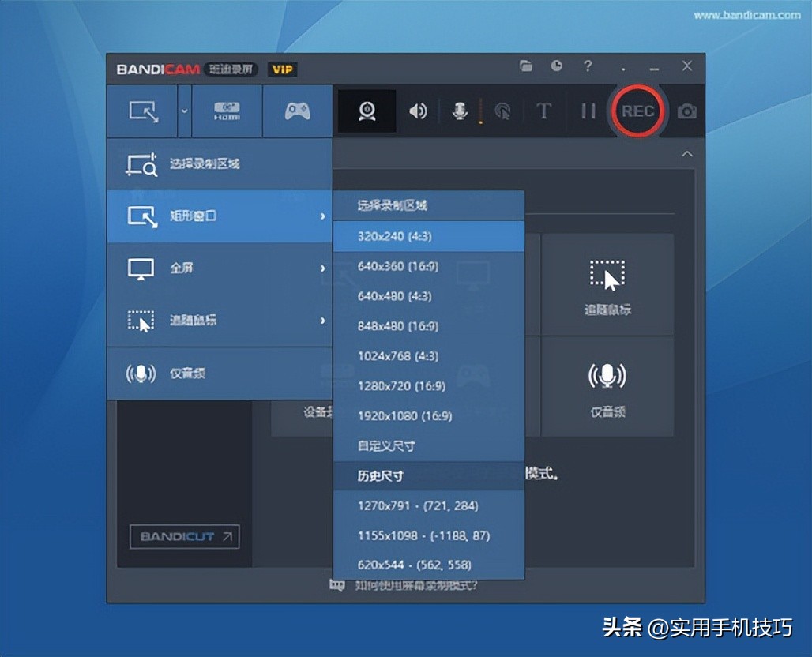This screenshot has height=657, width=812.
Task: Open the dropdown beside the screen recording mode icon
Action: (184, 111)
